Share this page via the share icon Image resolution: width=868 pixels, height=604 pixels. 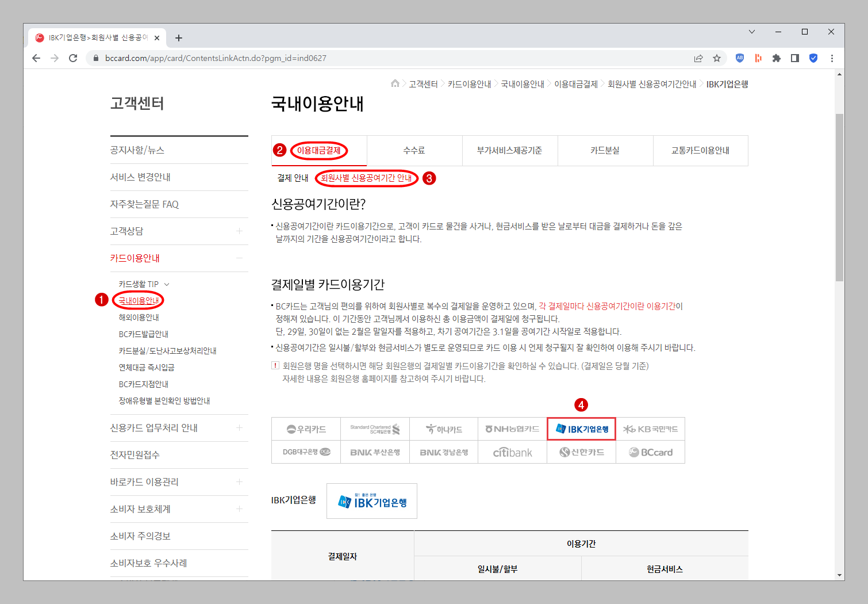click(x=698, y=58)
